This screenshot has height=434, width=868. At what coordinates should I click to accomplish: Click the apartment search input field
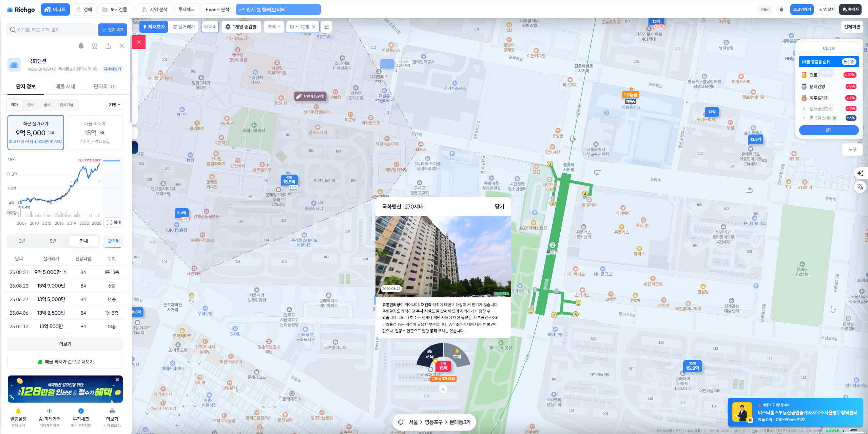click(51, 30)
